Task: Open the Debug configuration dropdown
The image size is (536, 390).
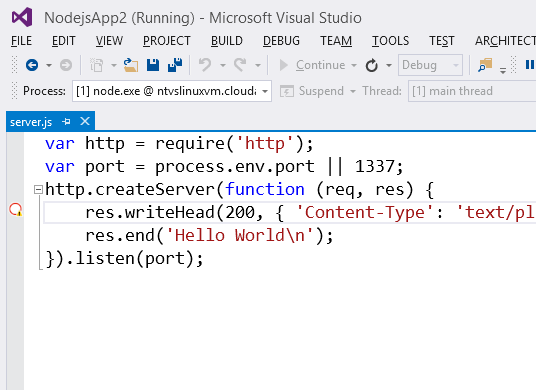Action: (x=430, y=65)
